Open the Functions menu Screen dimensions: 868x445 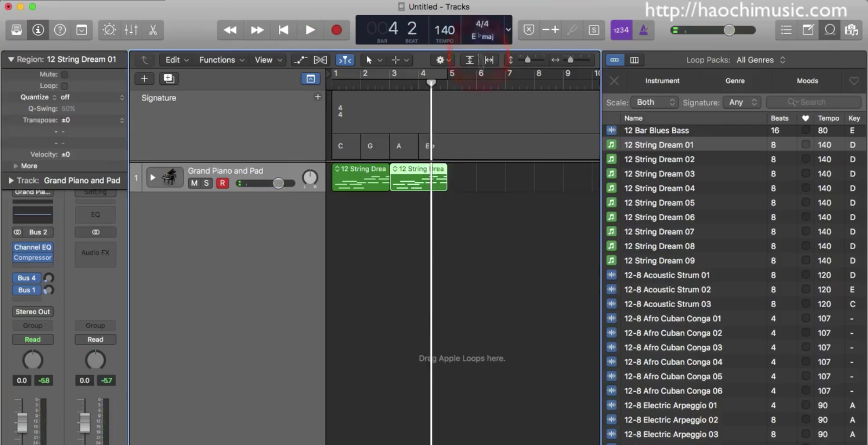point(221,60)
